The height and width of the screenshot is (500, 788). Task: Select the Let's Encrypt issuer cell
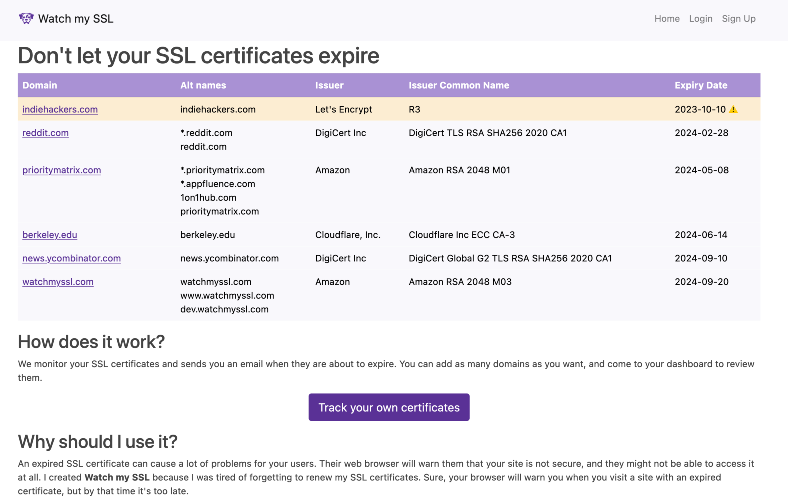(344, 110)
